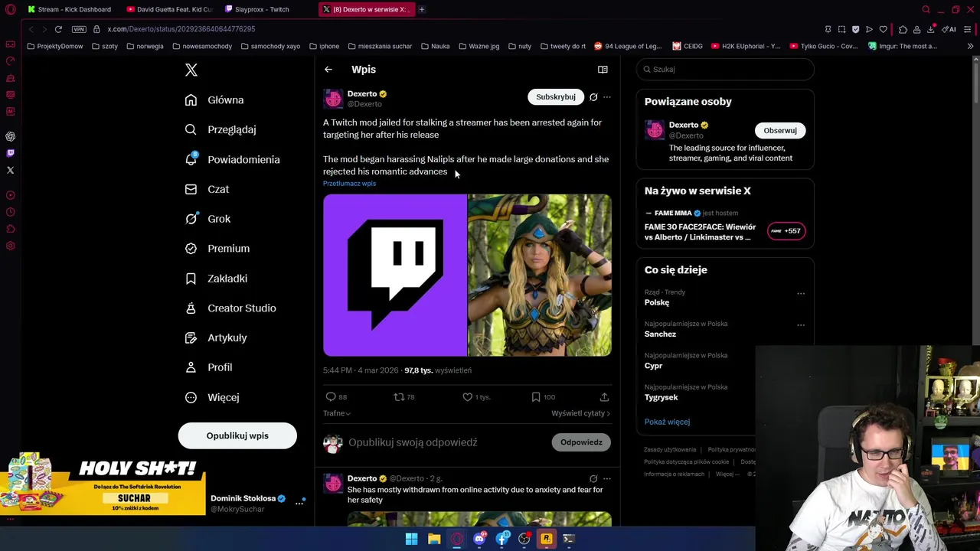Open the Opera menu logo

10,9
